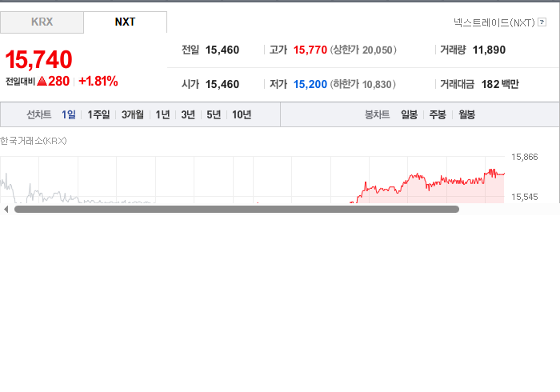Show the 1년 line chart
The image size is (560, 392).
162,114
